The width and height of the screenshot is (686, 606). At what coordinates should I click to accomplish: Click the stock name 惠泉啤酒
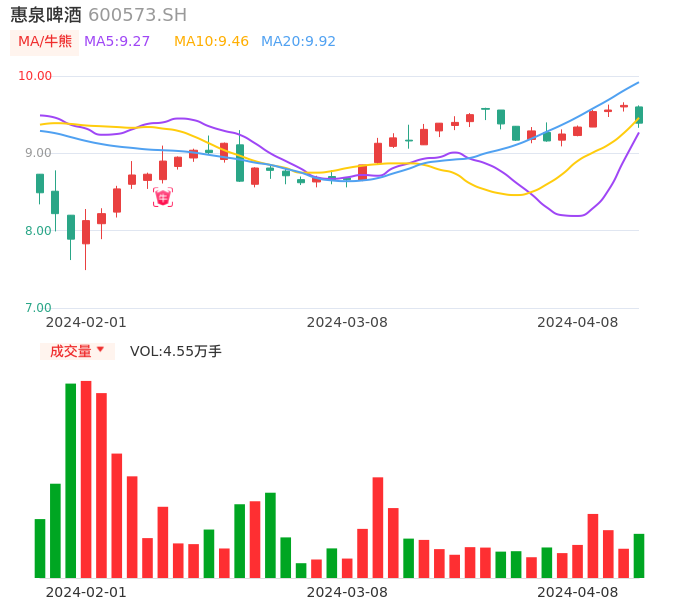tap(46, 15)
